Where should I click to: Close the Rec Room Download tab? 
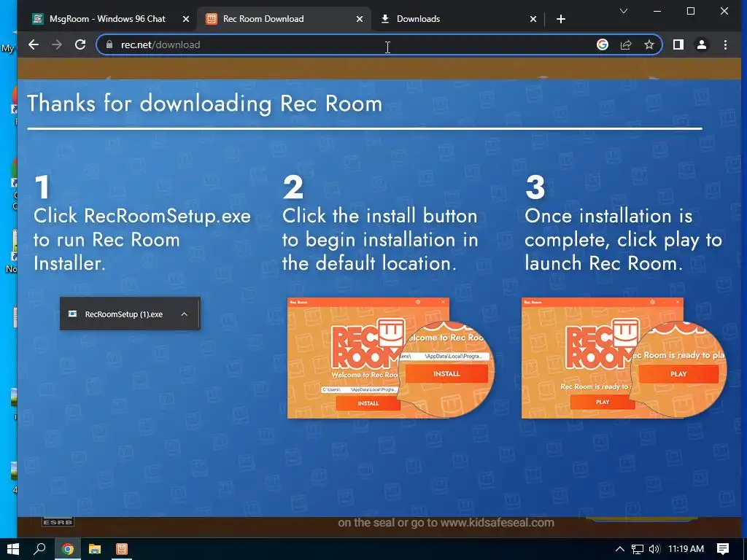(360, 19)
